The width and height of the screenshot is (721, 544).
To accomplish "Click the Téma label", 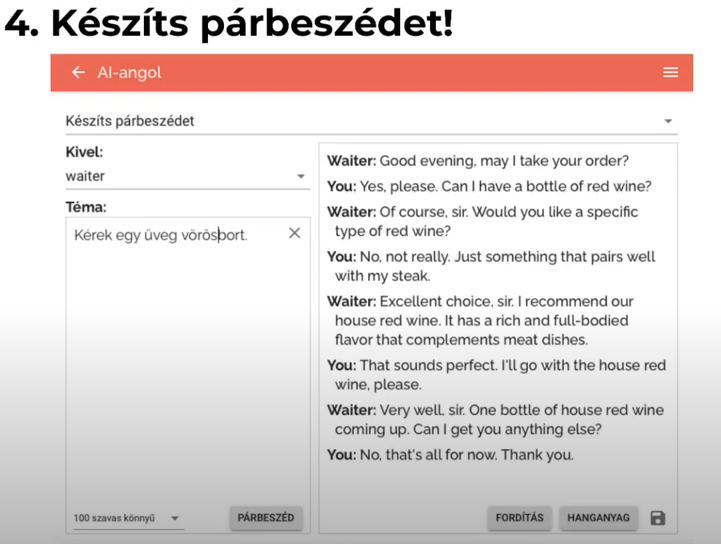I will (85, 207).
